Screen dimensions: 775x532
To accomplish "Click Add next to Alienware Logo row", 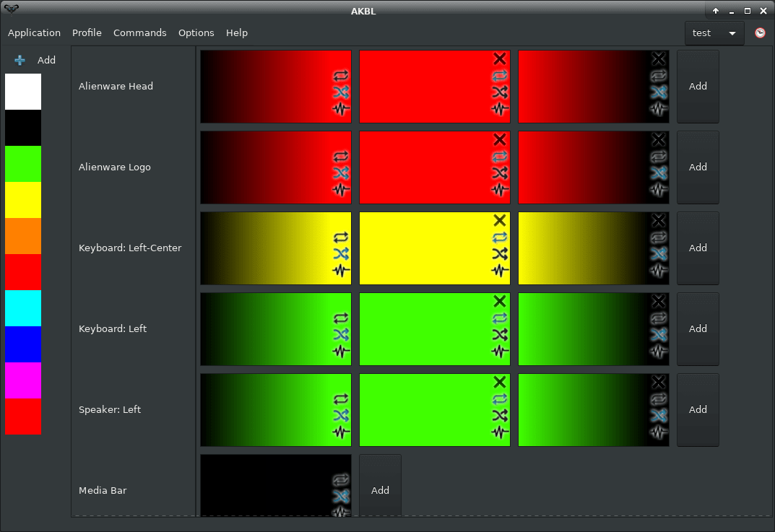I will [x=697, y=167].
